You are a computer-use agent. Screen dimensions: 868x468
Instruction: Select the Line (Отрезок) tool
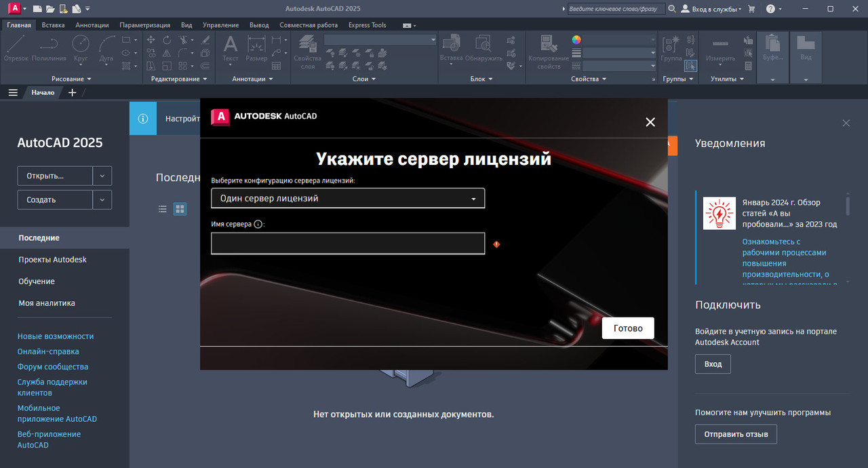coord(16,49)
